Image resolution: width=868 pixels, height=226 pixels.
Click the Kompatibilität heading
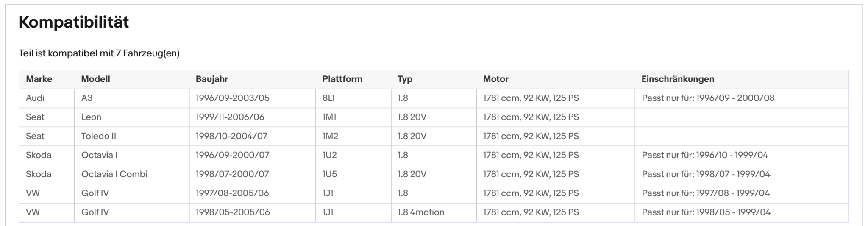[74, 22]
